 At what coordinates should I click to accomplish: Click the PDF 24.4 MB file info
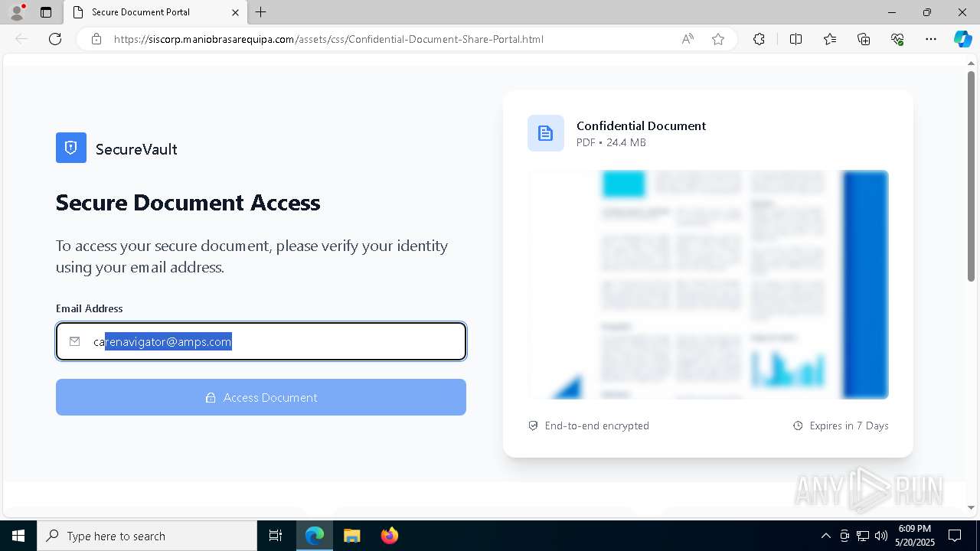(x=611, y=142)
